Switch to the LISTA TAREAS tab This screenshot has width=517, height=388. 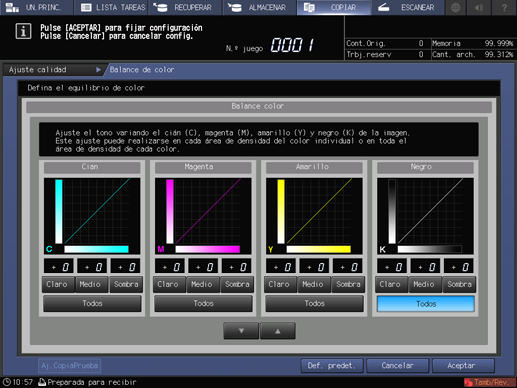coord(111,7)
